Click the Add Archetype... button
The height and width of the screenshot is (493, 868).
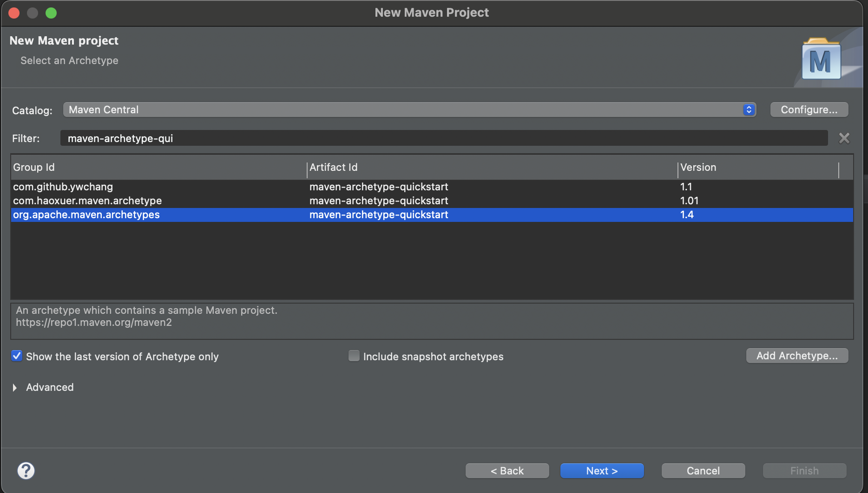[x=797, y=356]
